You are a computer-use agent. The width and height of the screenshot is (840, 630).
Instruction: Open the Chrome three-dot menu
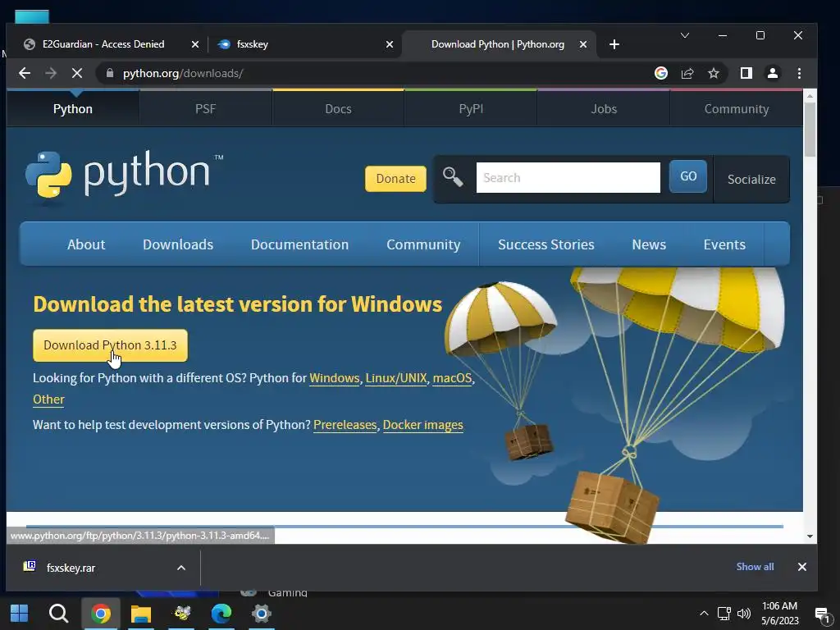(799, 73)
